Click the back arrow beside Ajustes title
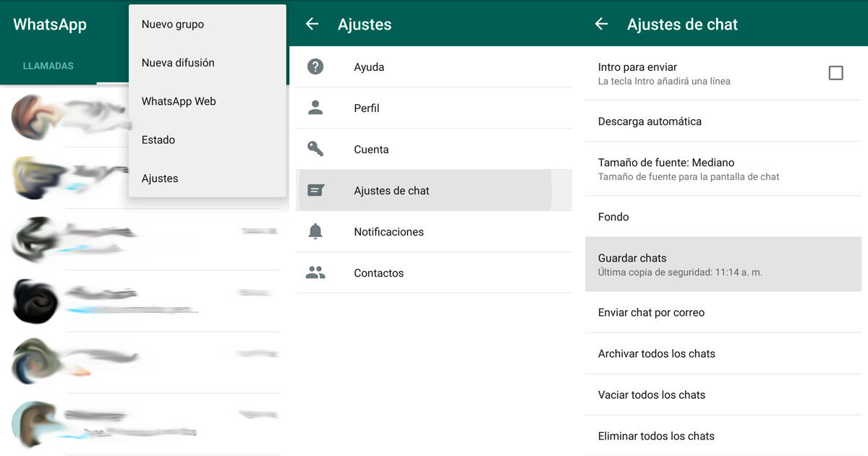The height and width of the screenshot is (456, 868). 312,24
